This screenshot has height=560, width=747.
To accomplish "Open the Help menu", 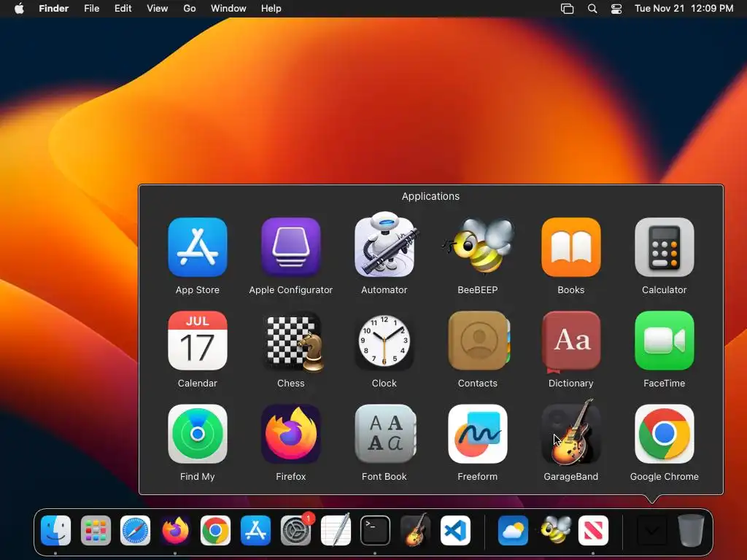I will pyautogui.click(x=271, y=9).
